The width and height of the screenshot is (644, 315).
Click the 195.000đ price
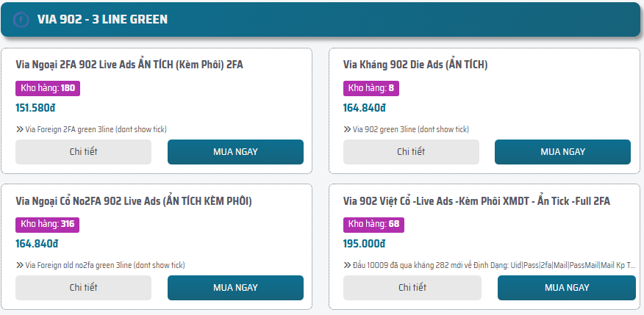pos(364,245)
